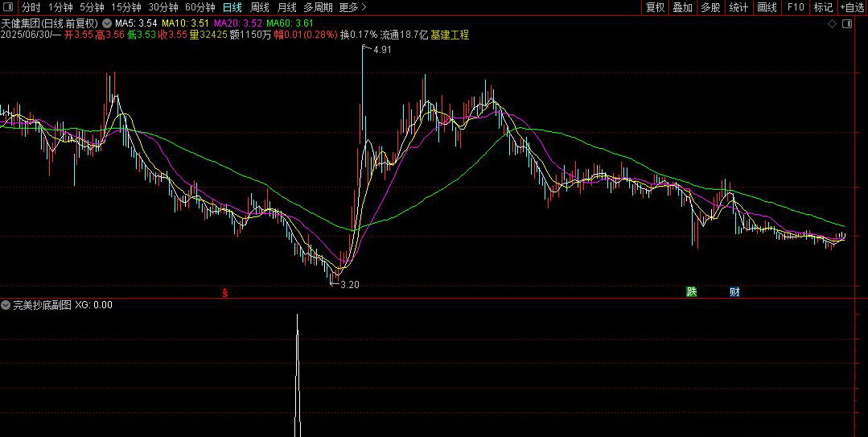This screenshot has height=437, width=868.
Task: Click the 量32425 volume value
Action: [208, 35]
